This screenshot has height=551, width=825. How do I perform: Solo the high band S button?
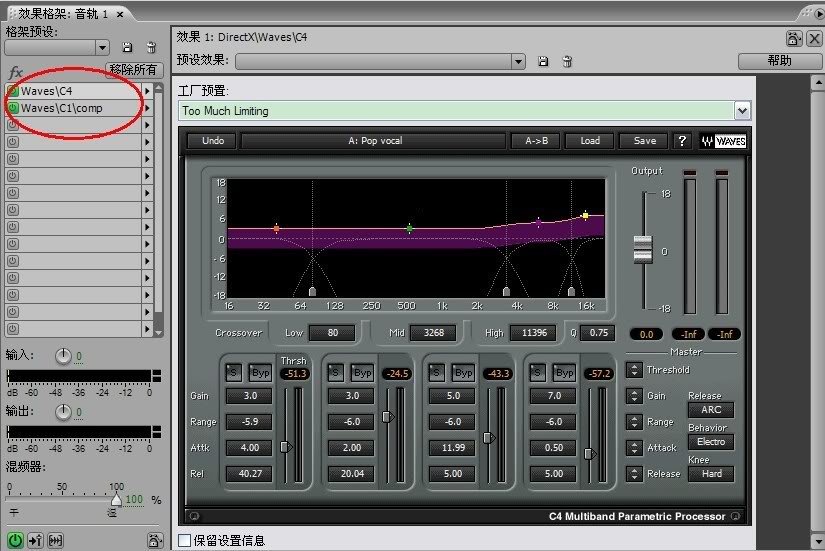tap(537, 373)
